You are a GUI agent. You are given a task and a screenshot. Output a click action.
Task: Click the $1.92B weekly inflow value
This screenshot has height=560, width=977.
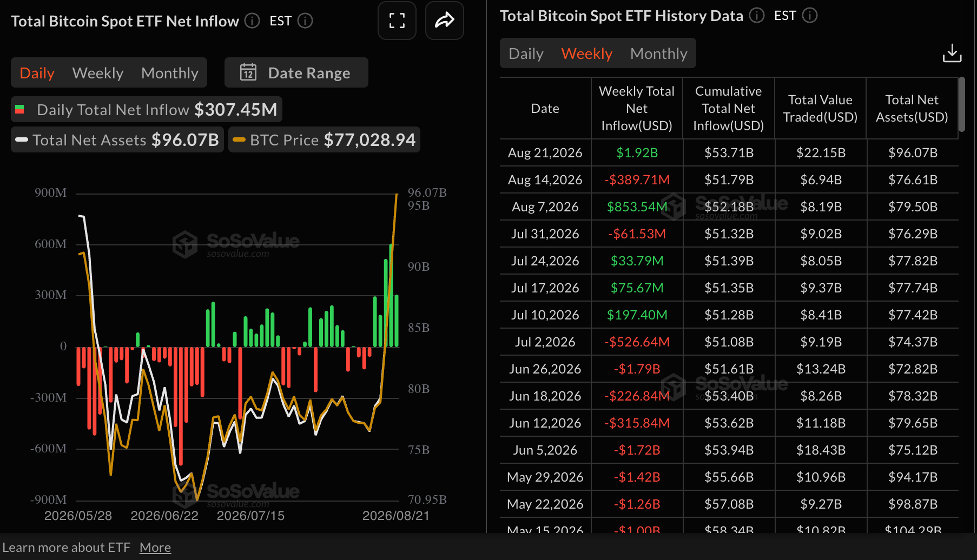637,153
